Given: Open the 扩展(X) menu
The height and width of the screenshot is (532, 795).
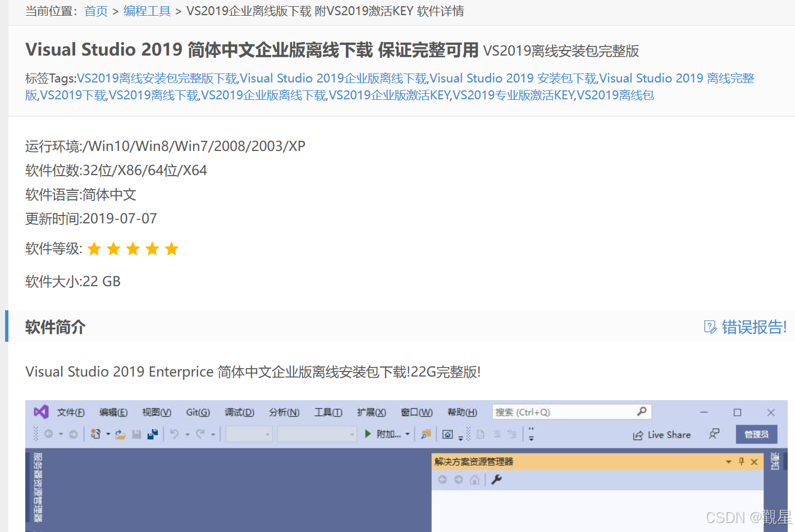Looking at the screenshot, I should (372, 412).
